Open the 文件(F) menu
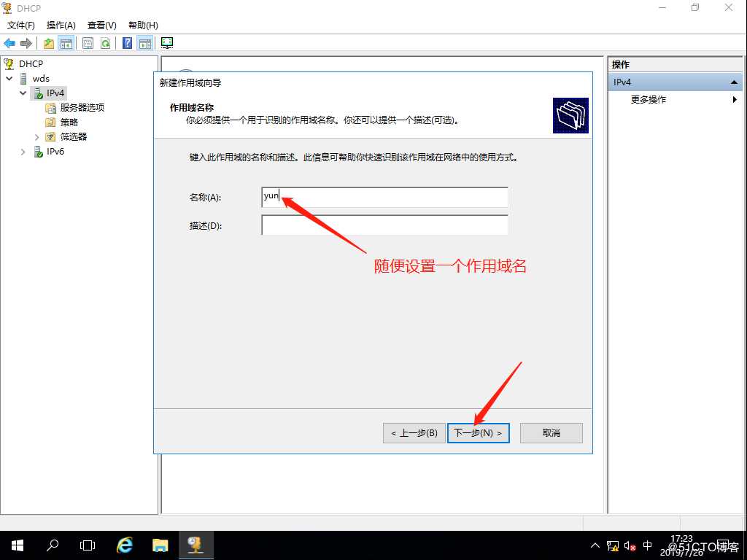The height and width of the screenshot is (560, 747). [x=20, y=26]
